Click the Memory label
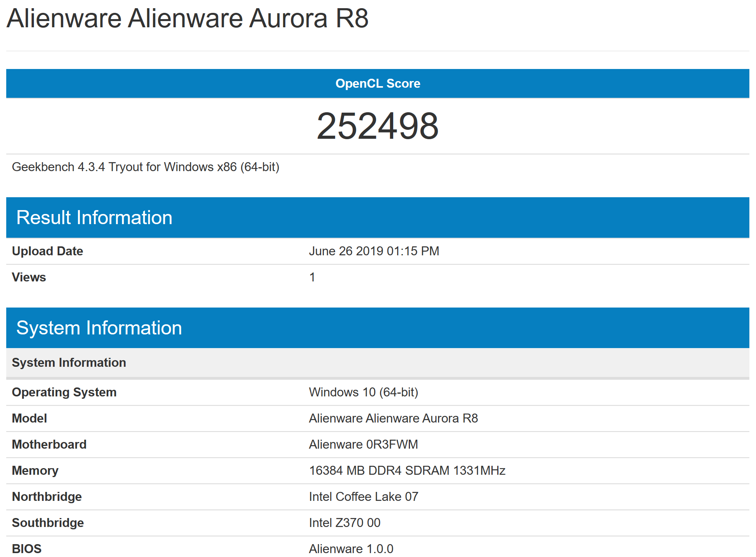756x557 pixels. pos(35,470)
